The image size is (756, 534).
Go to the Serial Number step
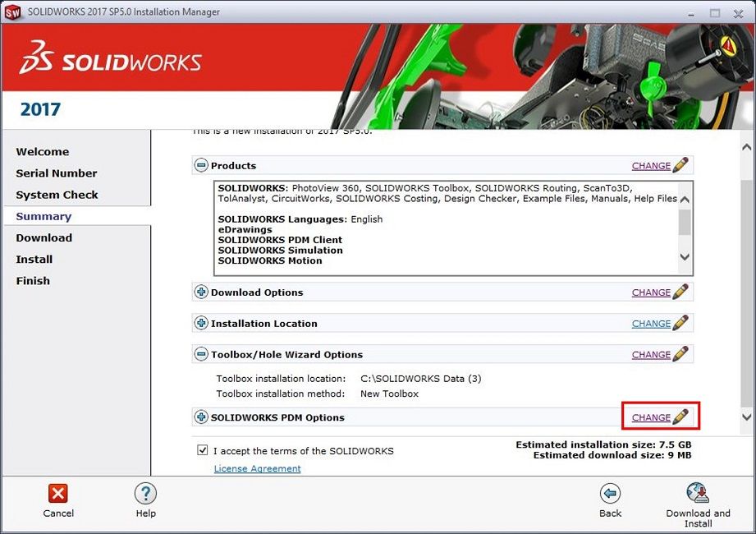coord(57,173)
